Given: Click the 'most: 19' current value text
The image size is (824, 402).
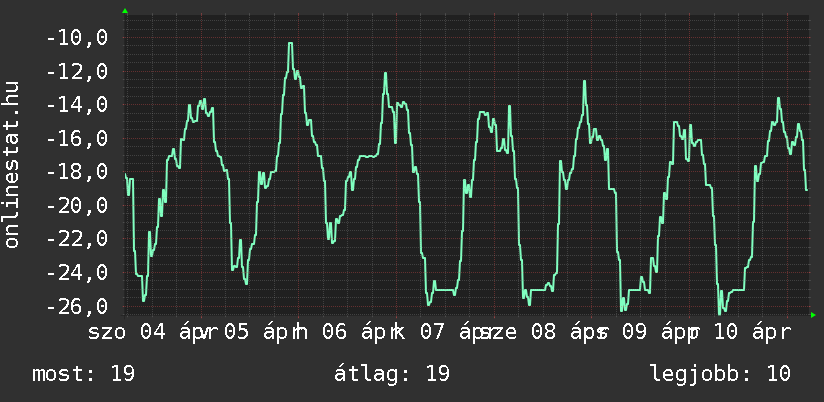Looking at the screenshot, I should [x=83, y=374].
